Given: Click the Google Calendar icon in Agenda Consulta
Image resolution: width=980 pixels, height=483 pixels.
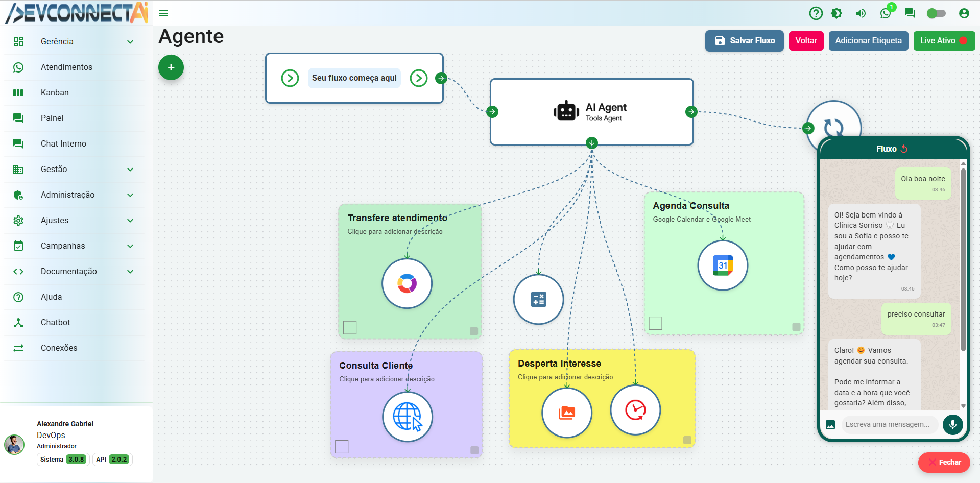Looking at the screenshot, I should pos(722,265).
